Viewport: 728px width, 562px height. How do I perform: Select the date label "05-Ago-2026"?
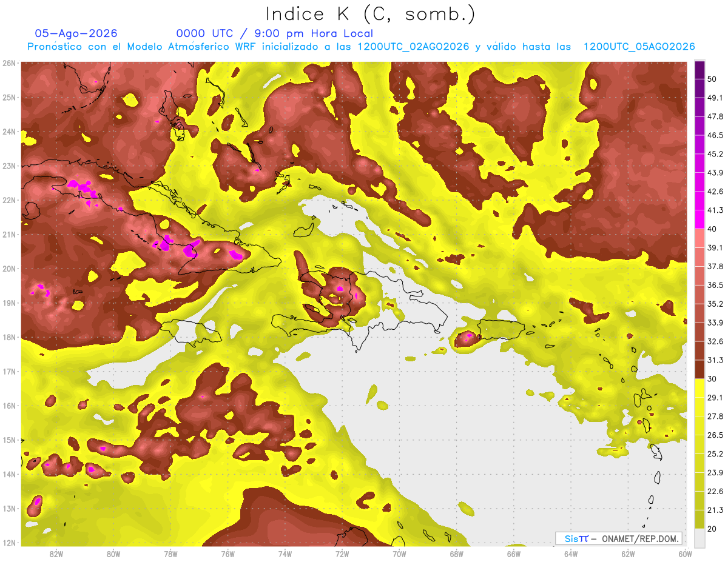pos(76,33)
